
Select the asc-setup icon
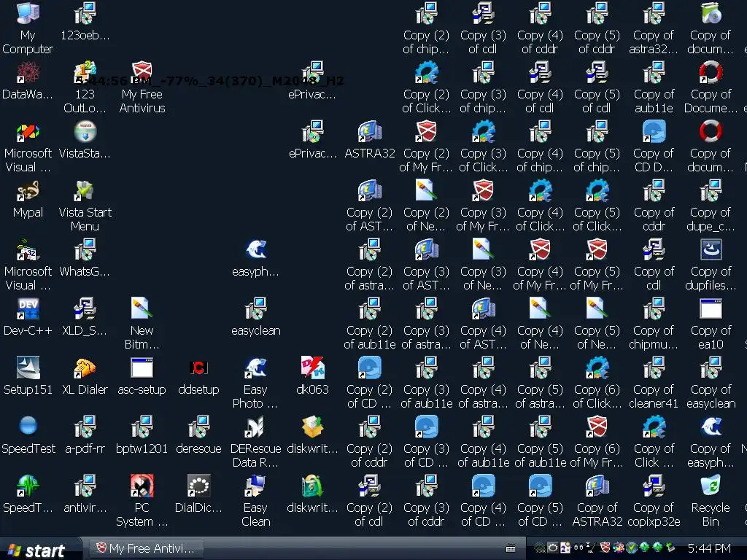142,367
